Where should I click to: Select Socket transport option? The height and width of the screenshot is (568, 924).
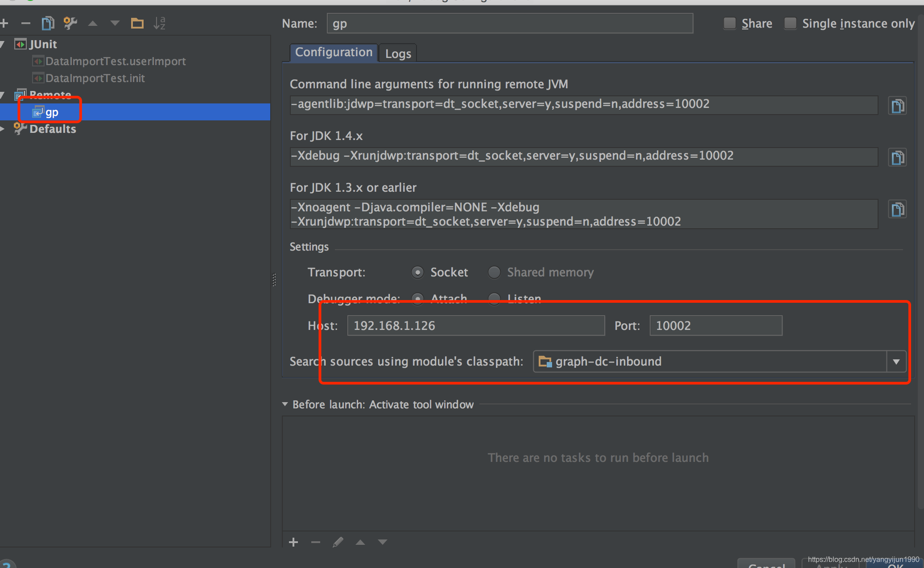[x=417, y=272]
